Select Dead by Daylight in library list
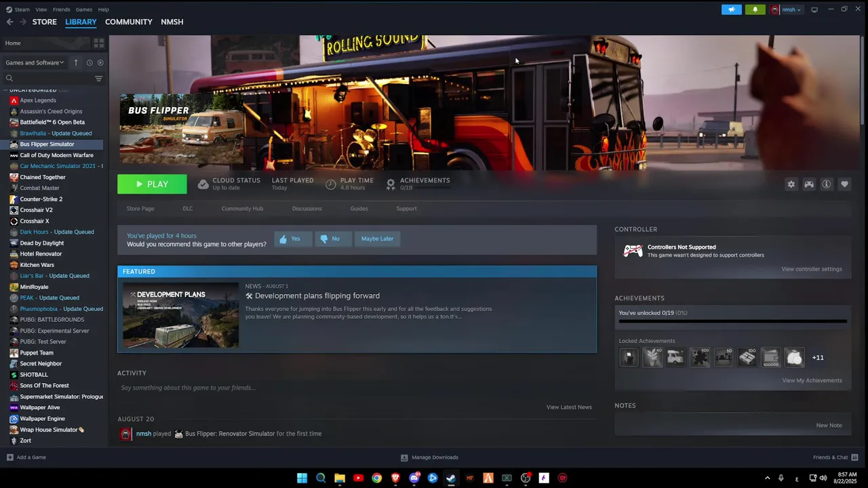 point(41,243)
